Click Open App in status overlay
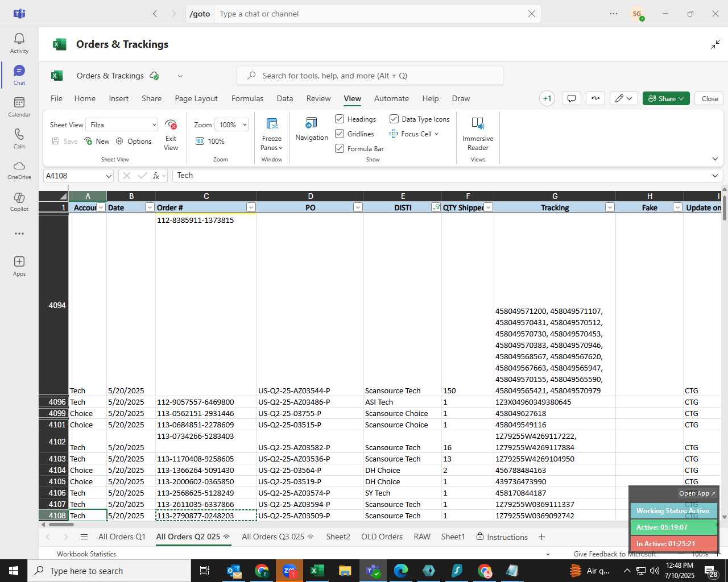The width and height of the screenshot is (728, 582). pyautogui.click(x=697, y=493)
